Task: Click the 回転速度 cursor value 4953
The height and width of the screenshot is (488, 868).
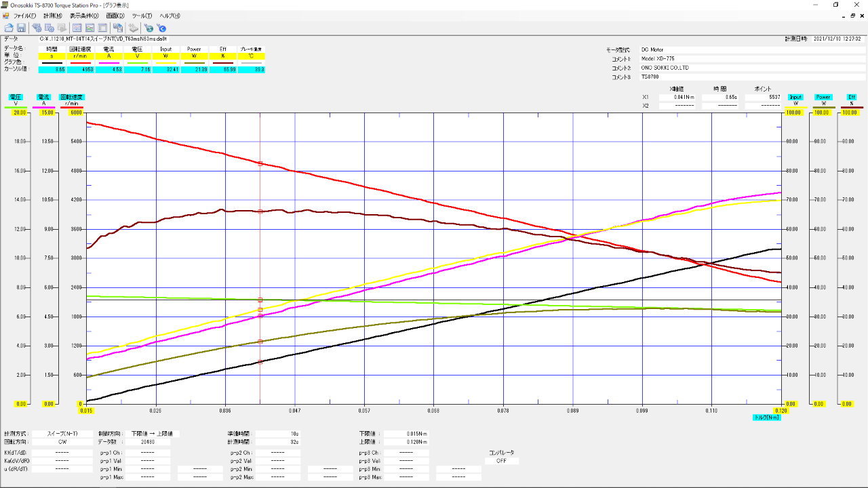Action: 80,70
